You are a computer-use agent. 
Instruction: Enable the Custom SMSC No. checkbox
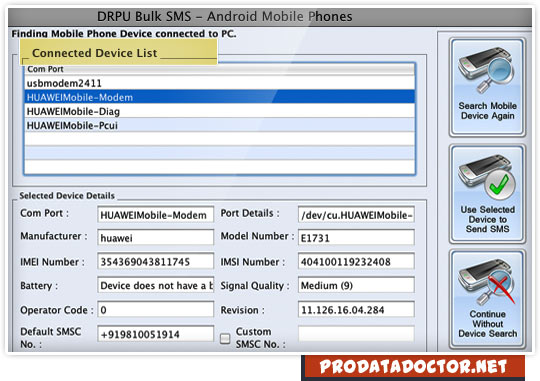click(x=225, y=338)
